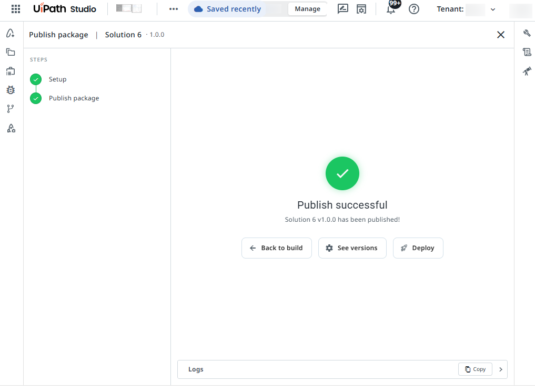
Task: Select the Publish package step
Action: (74, 98)
